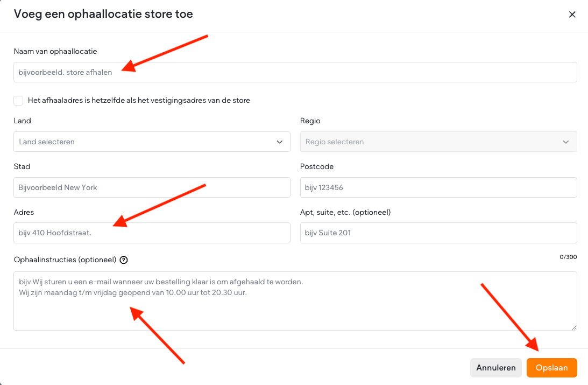This screenshot has width=588, height=385.
Task: Focus the Apt, suite, etc. field
Action: (438, 233)
